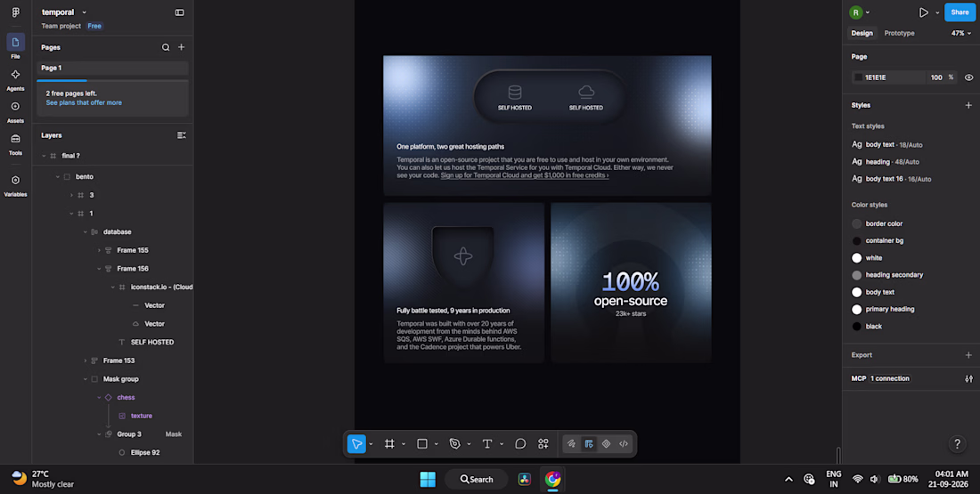
Task: Open MCP settings sliders icon
Action: pos(968,378)
